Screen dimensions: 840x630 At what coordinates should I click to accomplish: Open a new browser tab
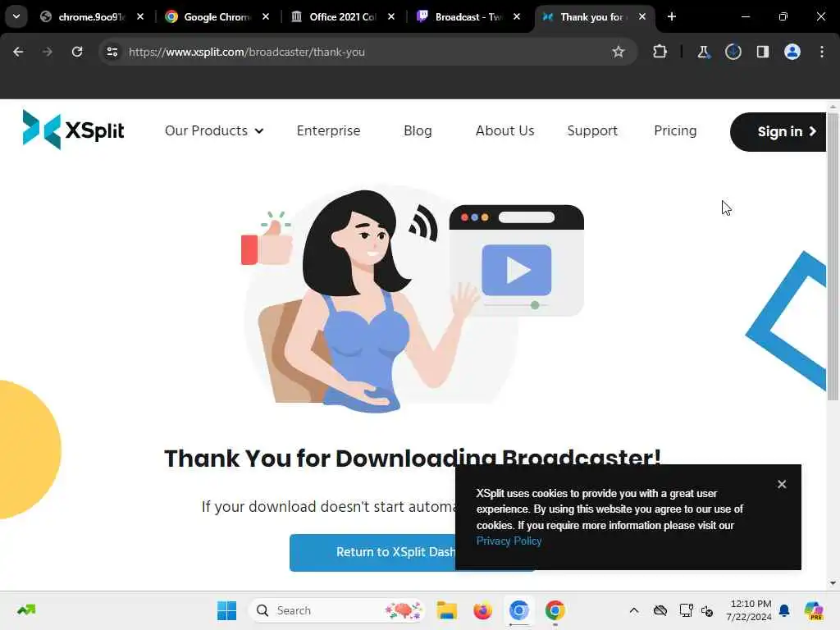click(672, 17)
